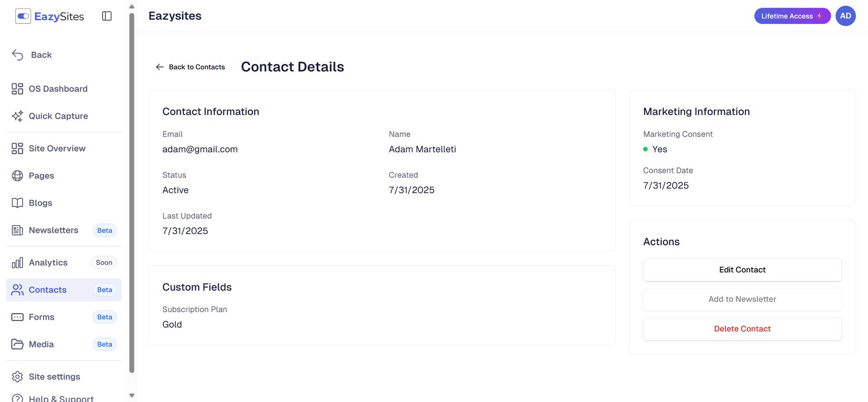The width and height of the screenshot is (868, 402).
Task: Collapse the sidebar panel toggle
Action: pos(107,16)
